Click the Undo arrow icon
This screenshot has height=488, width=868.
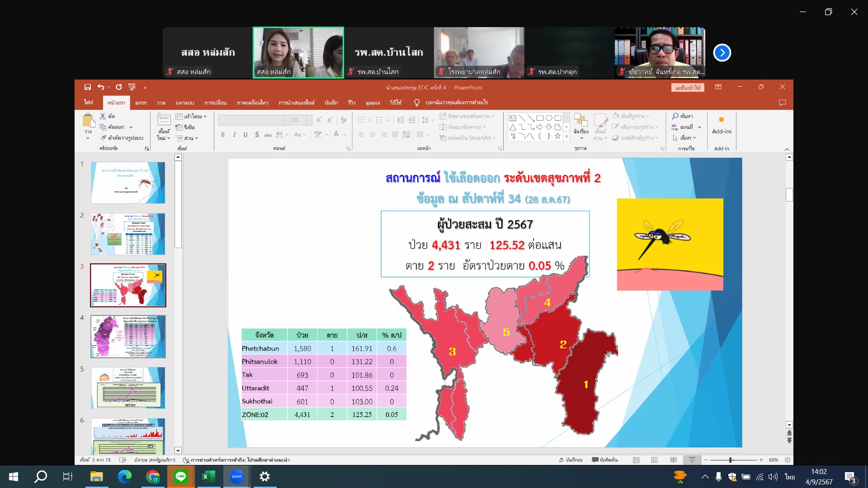click(x=100, y=87)
